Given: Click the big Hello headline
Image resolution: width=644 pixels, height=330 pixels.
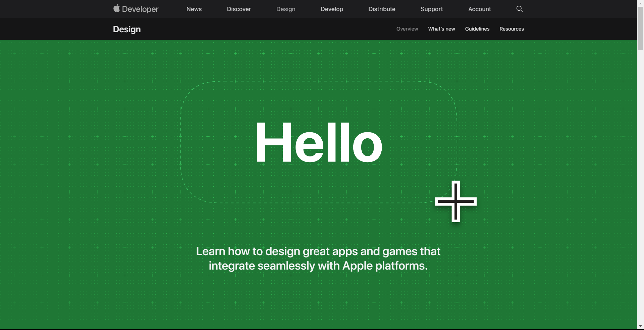Looking at the screenshot, I should (319, 143).
